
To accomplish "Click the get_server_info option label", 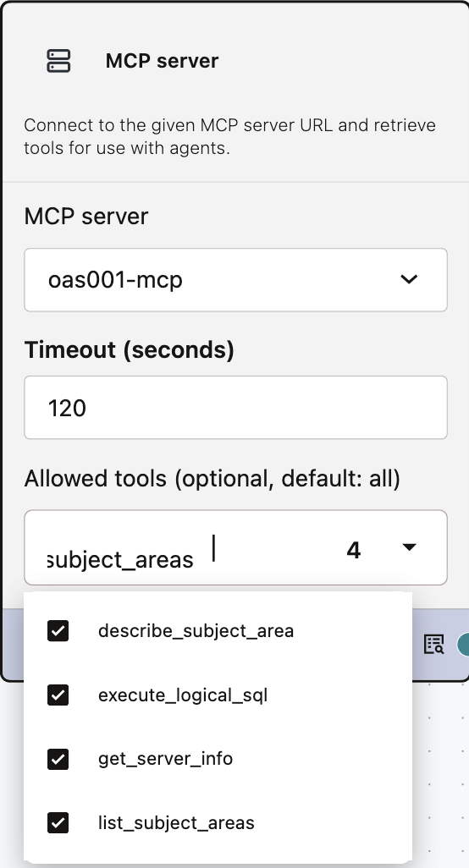I will coord(166,759).
